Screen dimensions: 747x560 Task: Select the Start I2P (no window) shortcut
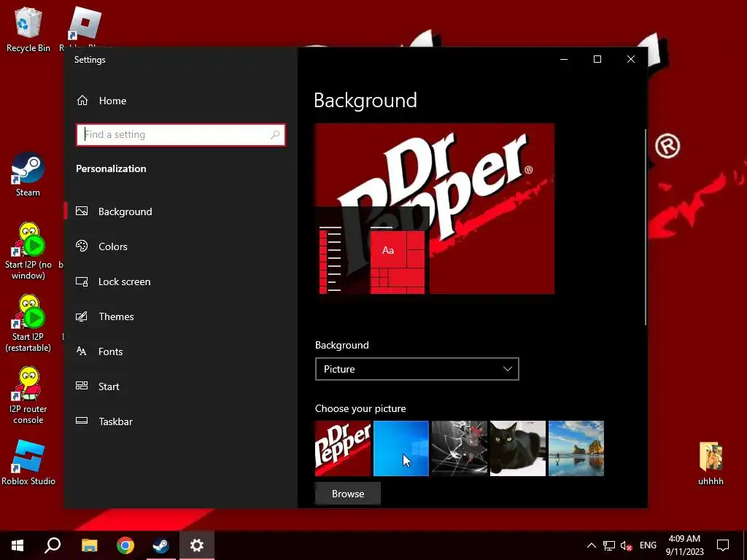pos(28,251)
